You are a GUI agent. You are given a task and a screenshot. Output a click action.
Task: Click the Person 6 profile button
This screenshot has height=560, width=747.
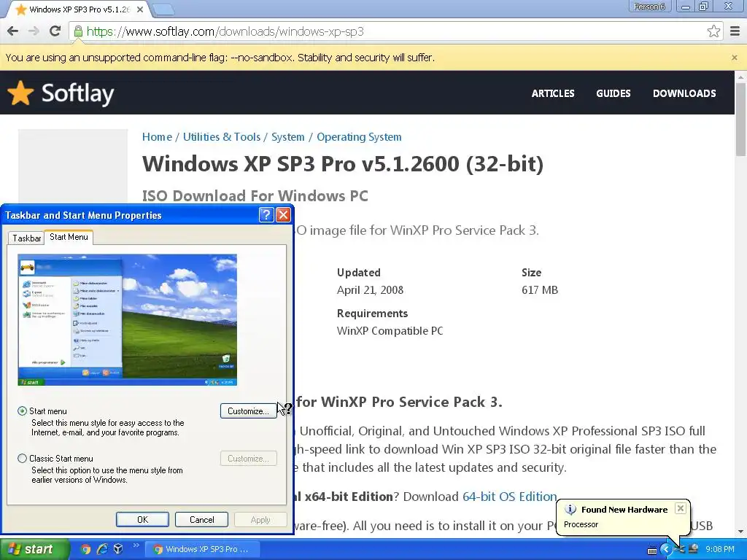click(650, 6)
